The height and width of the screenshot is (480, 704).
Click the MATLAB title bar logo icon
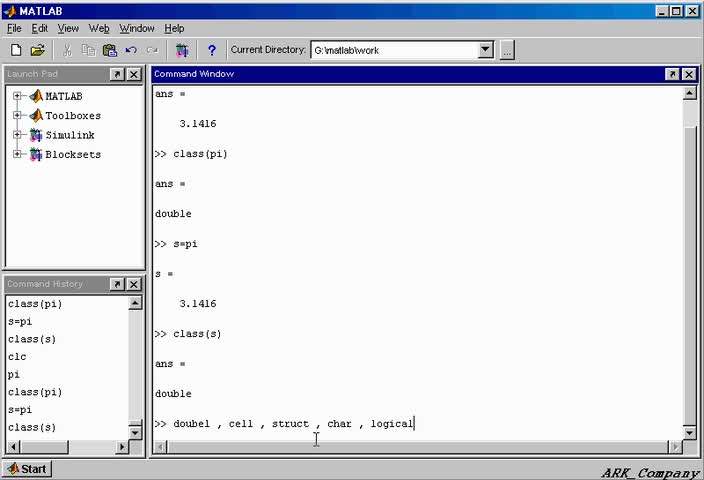[x=10, y=11]
